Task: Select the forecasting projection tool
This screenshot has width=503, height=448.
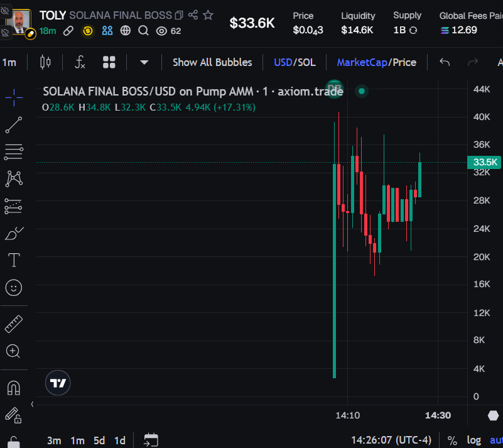Action: click(13, 206)
